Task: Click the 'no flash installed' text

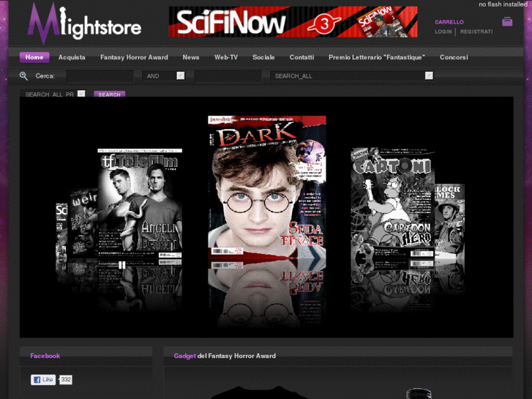Action: pyautogui.click(x=503, y=4)
